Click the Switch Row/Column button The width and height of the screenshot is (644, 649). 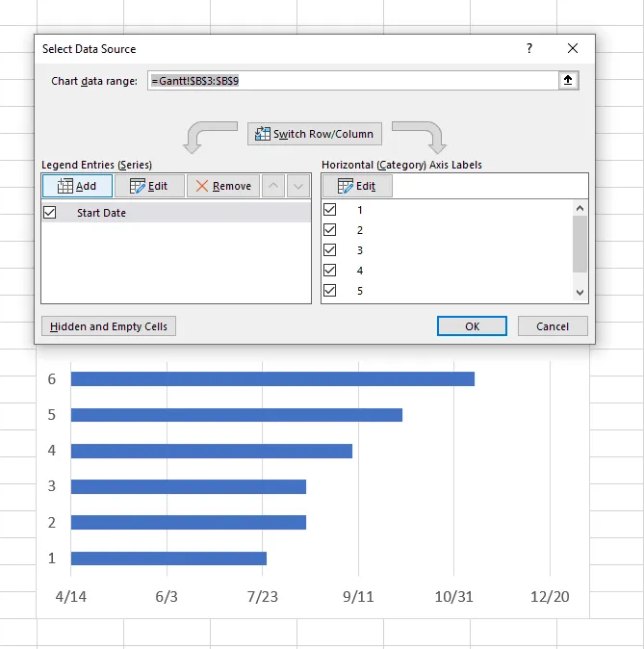(x=315, y=134)
